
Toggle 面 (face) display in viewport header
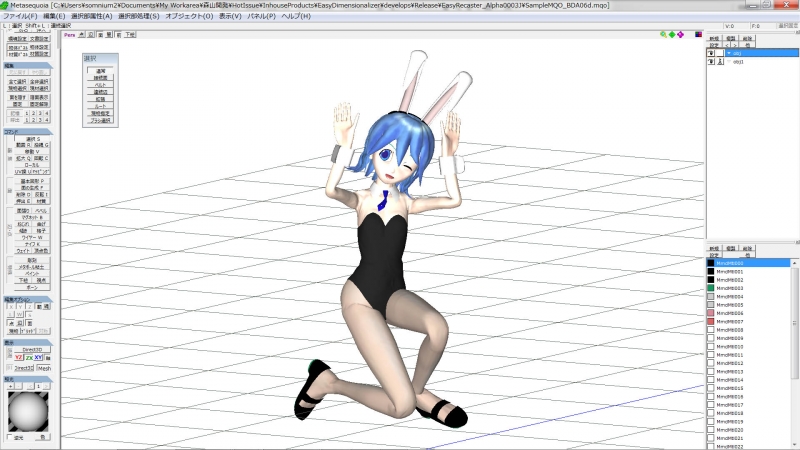pyautogui.click(x=100, y=35)
